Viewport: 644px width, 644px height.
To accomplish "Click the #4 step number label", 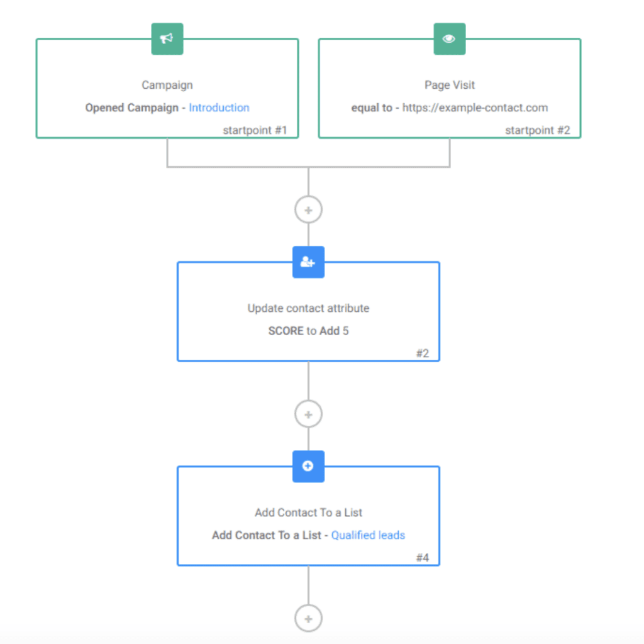I will (423, 557).
